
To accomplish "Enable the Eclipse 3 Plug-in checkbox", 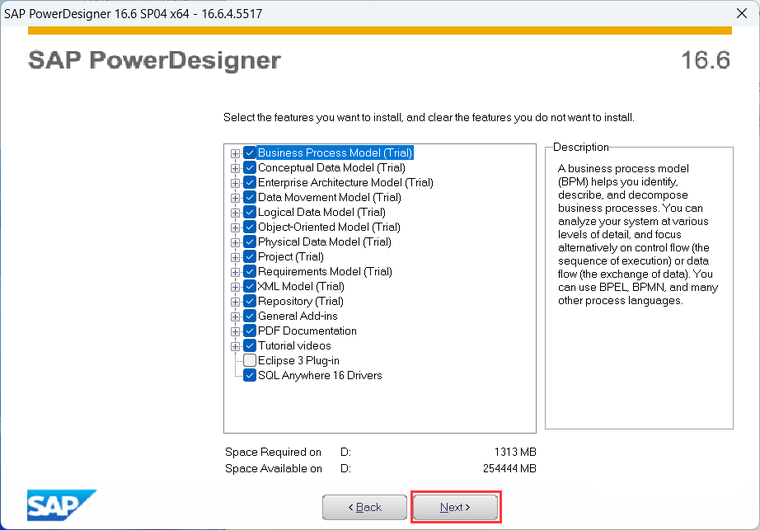I will point(250,360).
